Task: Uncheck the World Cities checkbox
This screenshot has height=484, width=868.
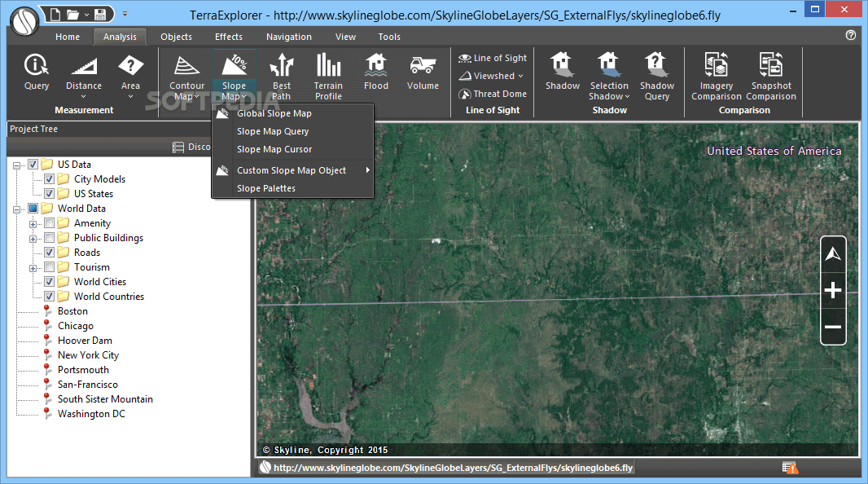Action: point(50,282)
